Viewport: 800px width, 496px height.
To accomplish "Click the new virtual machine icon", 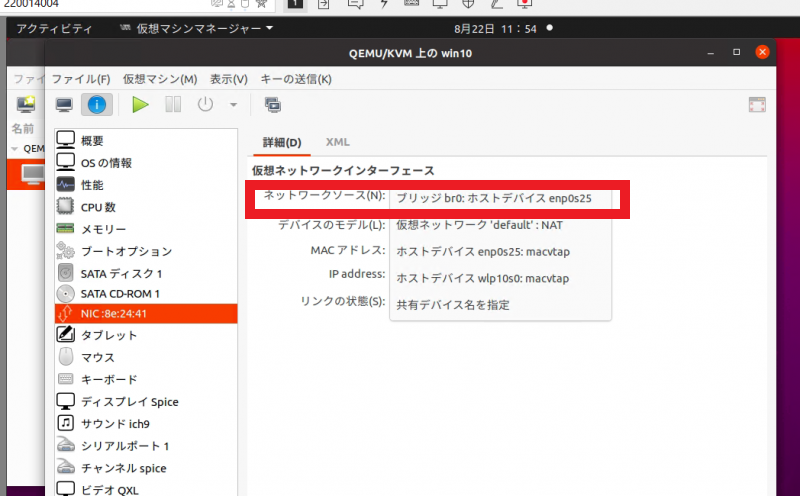I will pos(26,104).
